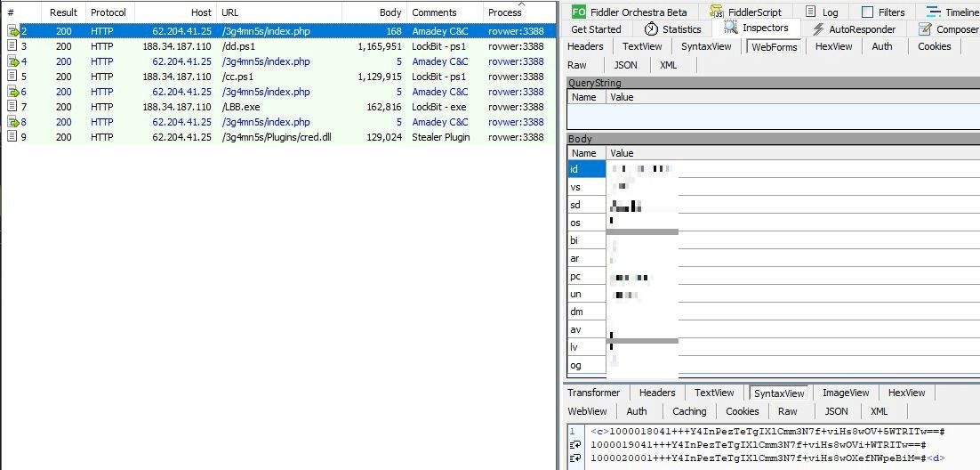Viewport: 980px width, 470px height.
Task: Select the request Cookies inspector tab
Action: coord(935,46)
